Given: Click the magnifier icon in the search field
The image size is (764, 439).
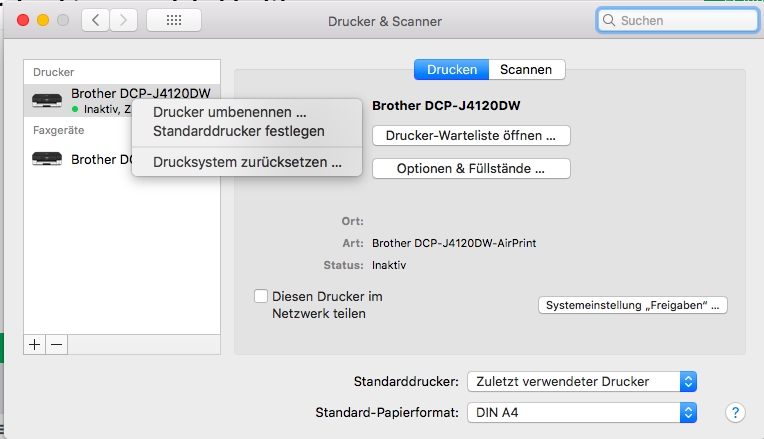Looking at the screenshot, I should [x=609, y=20].
